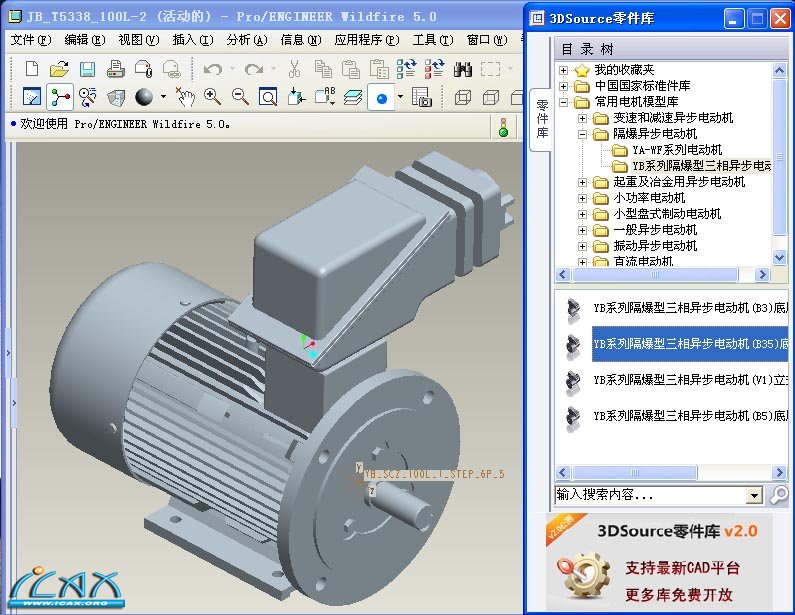Toggle the shaded sphere display mode
795x615 pixels.
143,97
